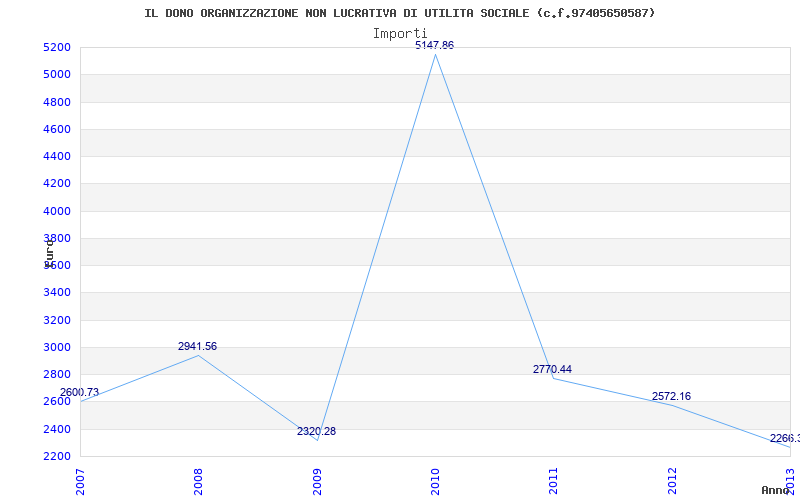Click the 4400 y-axis tick label
This screenshot has width=800, height=500.
(55, 157)
